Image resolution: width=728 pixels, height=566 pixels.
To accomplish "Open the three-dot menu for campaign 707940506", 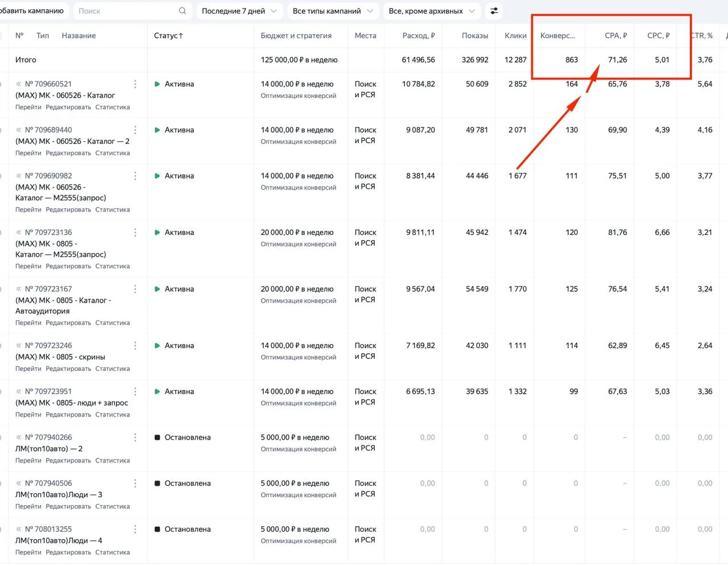I will point(135,484).
